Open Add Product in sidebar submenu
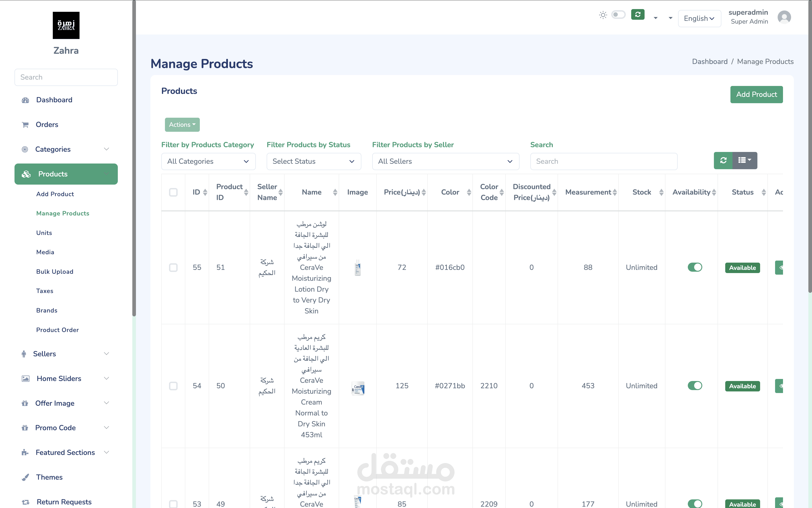This screenshot has width=812, height=508. 55,194
